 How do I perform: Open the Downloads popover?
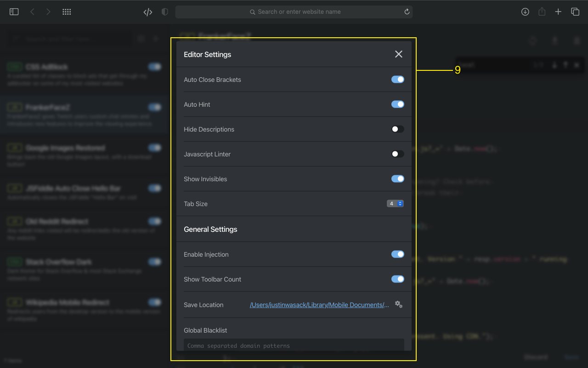[525, 11]
